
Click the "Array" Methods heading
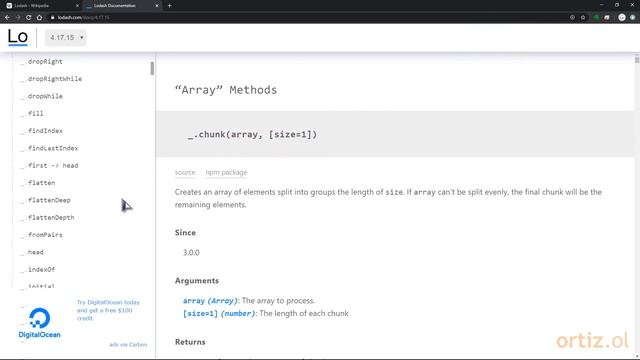[226, 90]
